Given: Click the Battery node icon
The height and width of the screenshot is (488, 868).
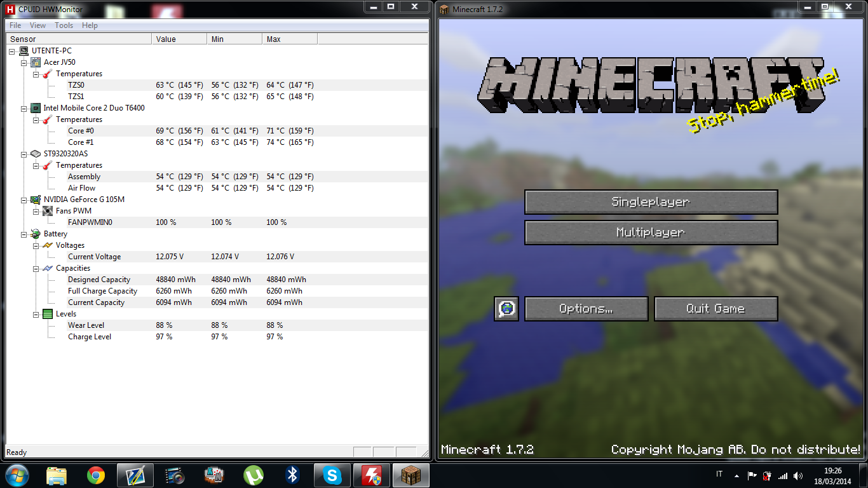Looking at the screenshot, I should click(36, 234).
